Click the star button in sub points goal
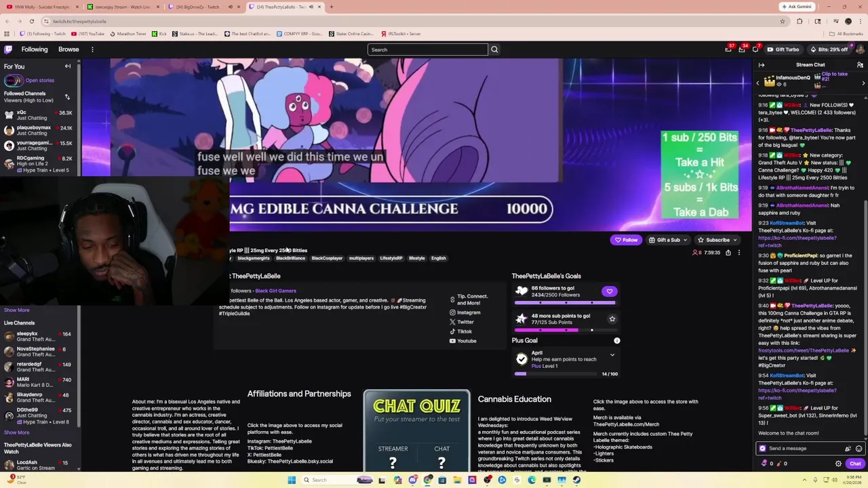 click(612, 319)
